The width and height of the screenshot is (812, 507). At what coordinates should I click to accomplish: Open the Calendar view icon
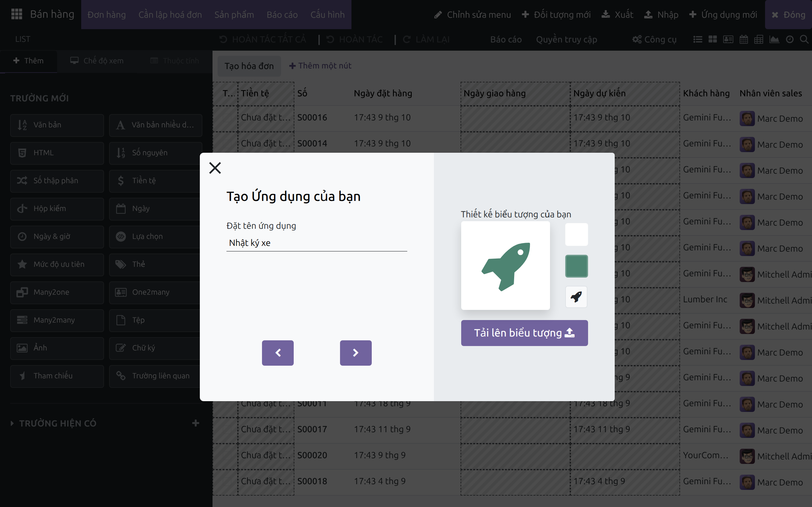pos(743,40)
